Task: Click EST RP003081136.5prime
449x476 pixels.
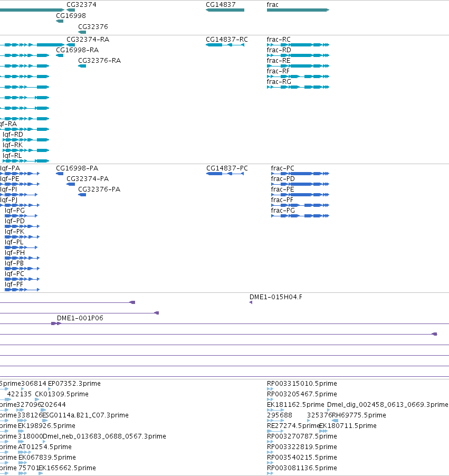Action: point(302,468)
